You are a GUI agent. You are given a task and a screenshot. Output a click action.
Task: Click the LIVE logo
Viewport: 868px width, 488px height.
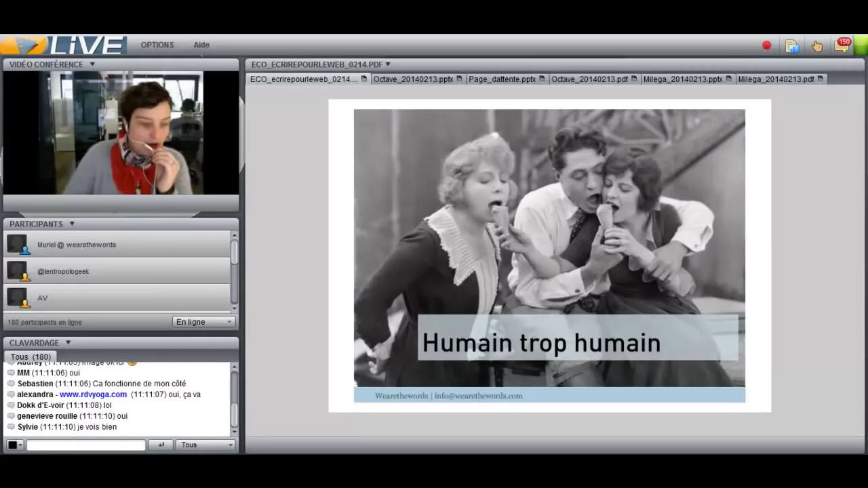coord(63,45)
